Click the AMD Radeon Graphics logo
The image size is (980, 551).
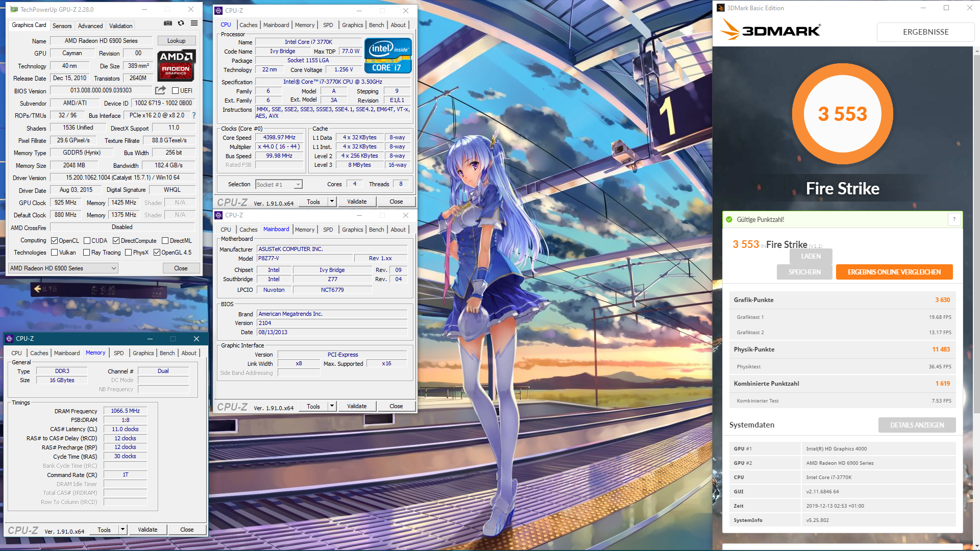(x=176, y=65)
